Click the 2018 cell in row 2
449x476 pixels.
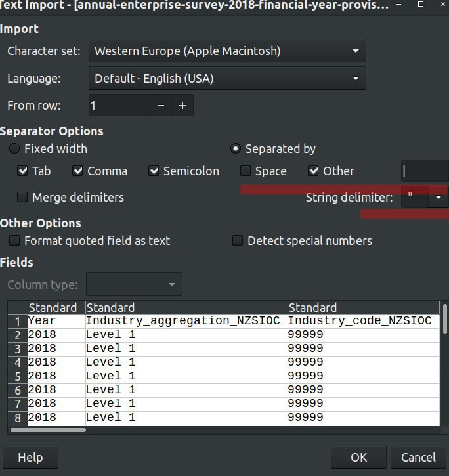pyautogui.click(x=56, y=335)
